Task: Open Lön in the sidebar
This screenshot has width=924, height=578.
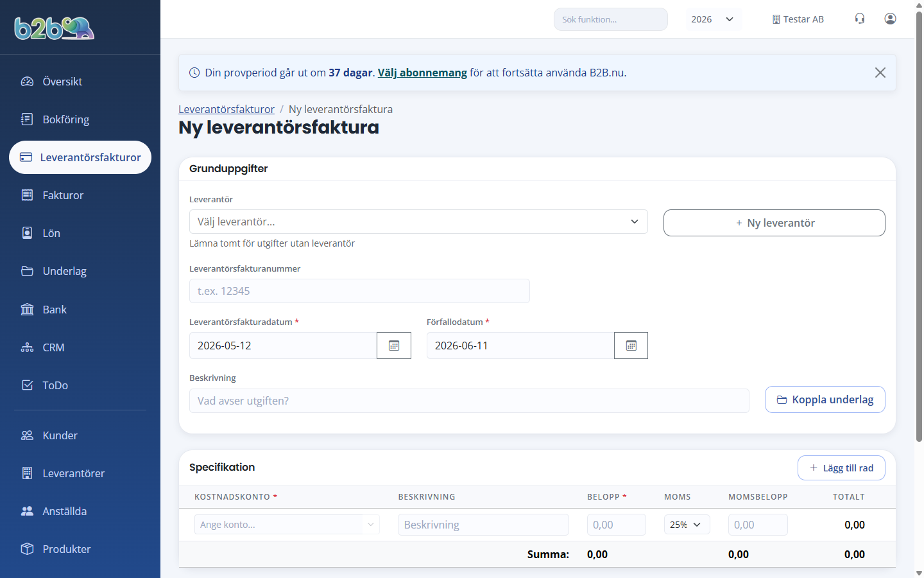Action: [x=80, y=233]
